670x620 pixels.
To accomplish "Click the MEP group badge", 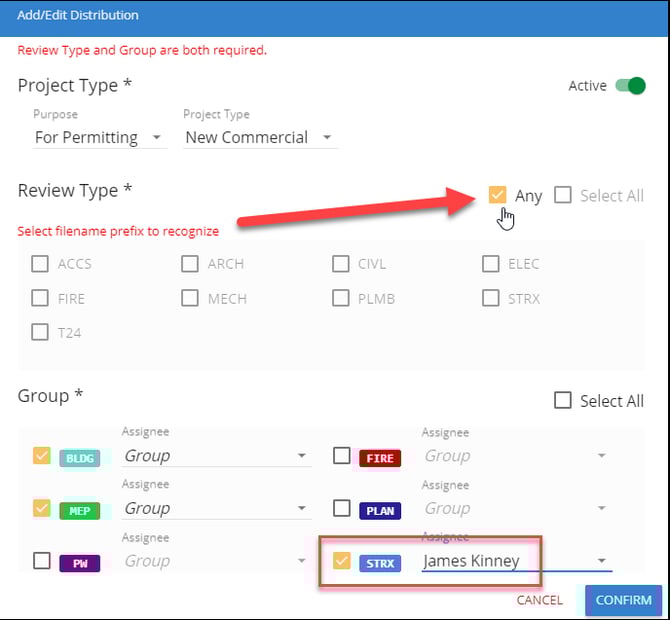I will (80, 510).
